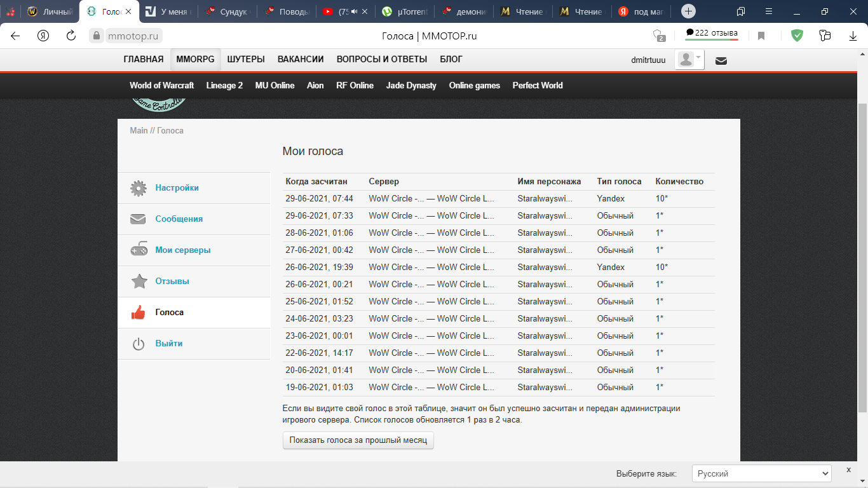Screen dimensions: 868x488
Task: Click the page vertical scrollbar
Action: tap(862, 254)
